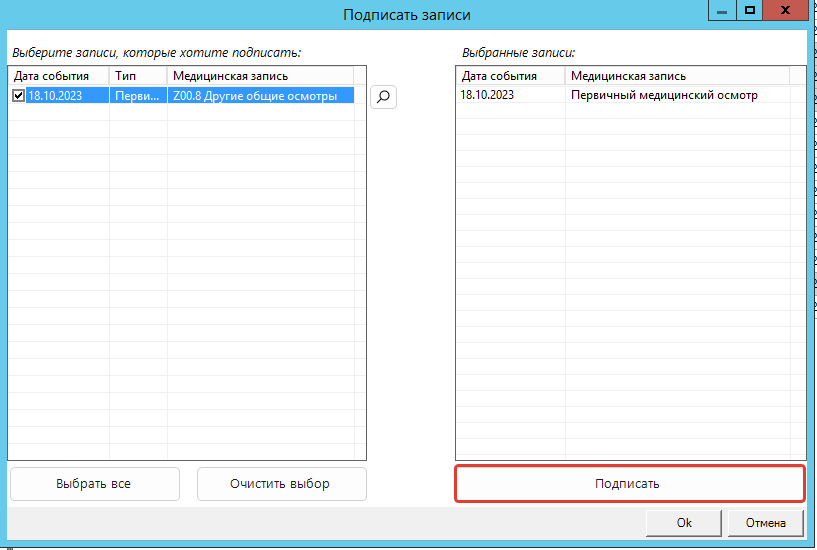Sort selected records by Дата события header
This screenshot has width=817, height=550.
click(510, 76)
